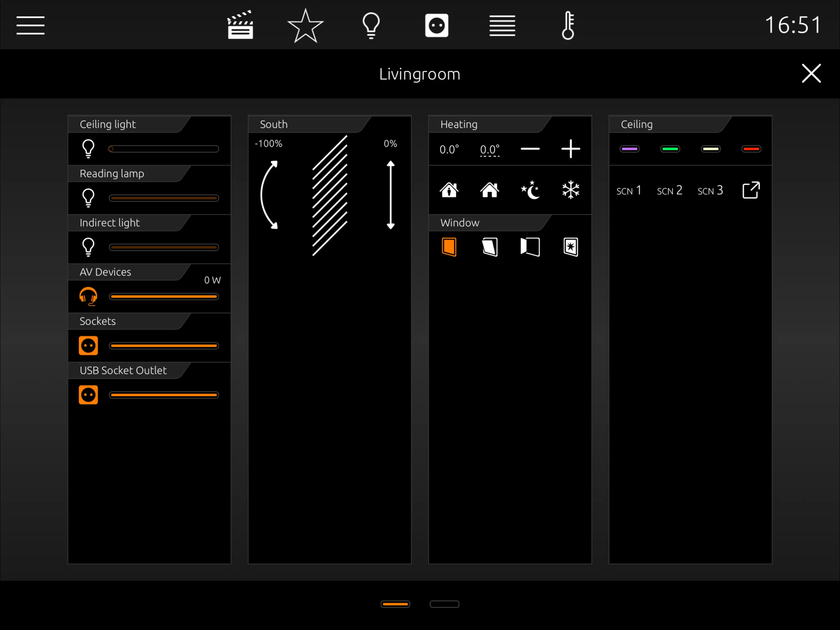Adjust the Reading lamp dimmer slider
The width and height of the screenshot is (840, 630).
[164, 198]
